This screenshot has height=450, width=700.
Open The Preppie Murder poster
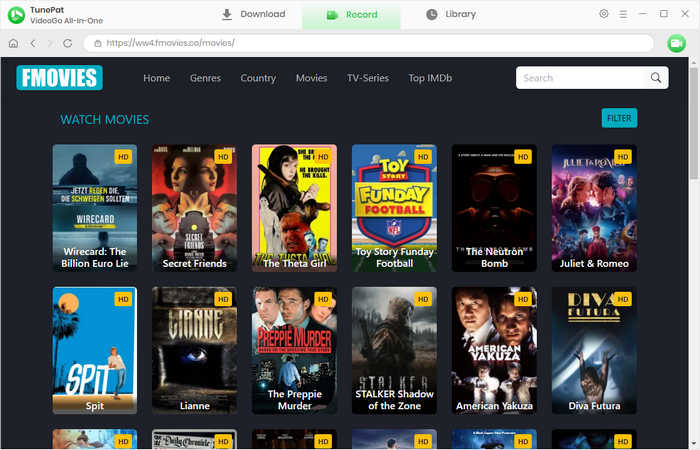click(295, 350)
